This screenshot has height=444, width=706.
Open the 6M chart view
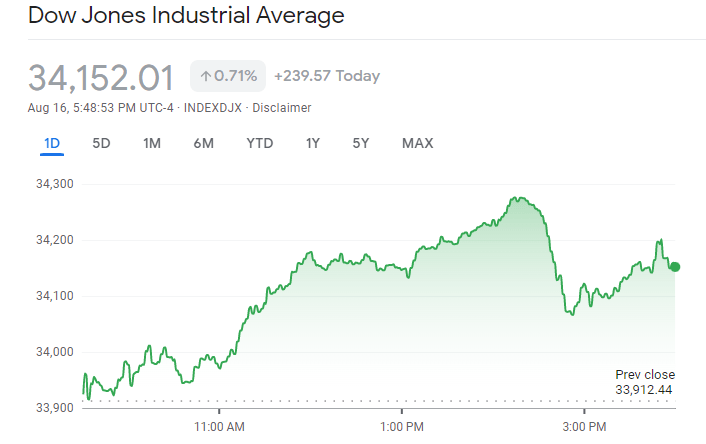coord(203,143)
